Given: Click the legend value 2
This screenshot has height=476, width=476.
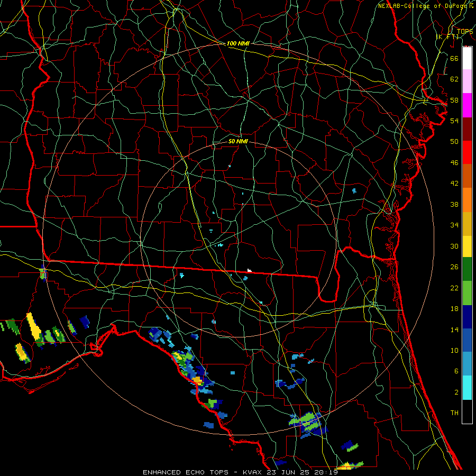Looking at the screenshot, I should [456, 392].
